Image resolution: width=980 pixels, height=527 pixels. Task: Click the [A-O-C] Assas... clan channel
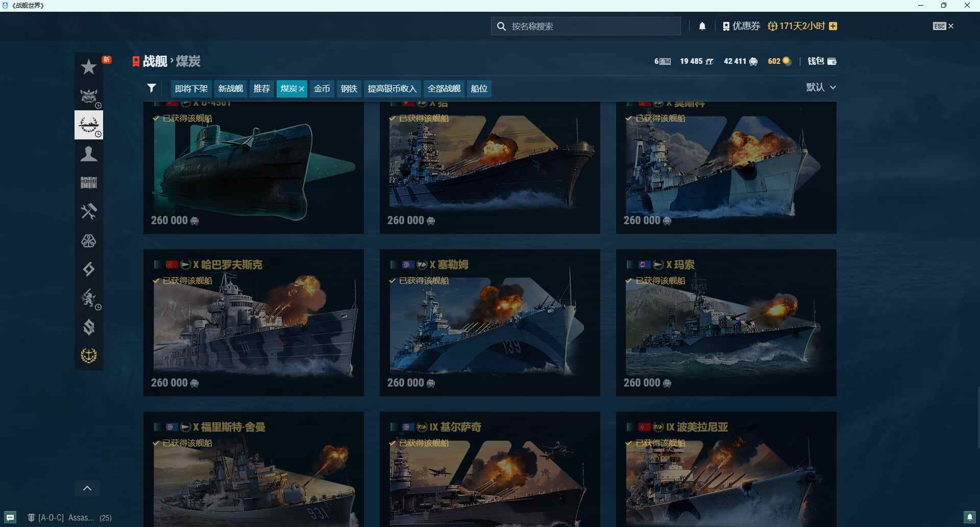pyautogui.click(x=69, y=518)
